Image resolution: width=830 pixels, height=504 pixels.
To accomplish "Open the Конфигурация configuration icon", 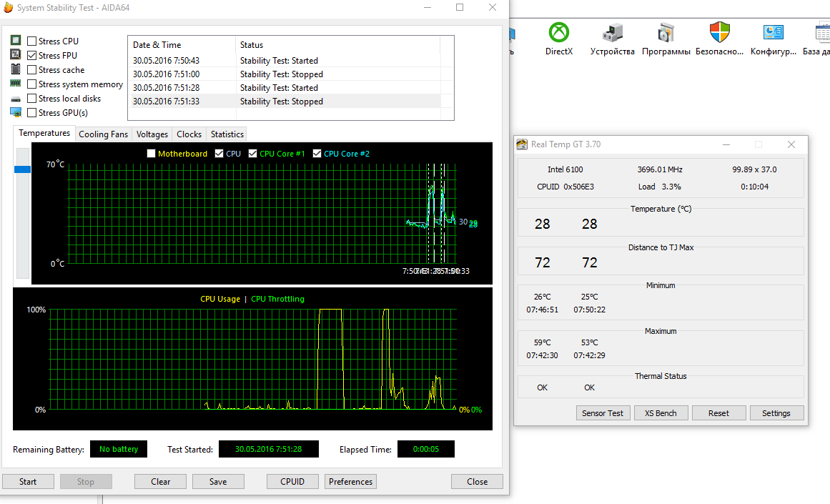I will click(774, 32).
